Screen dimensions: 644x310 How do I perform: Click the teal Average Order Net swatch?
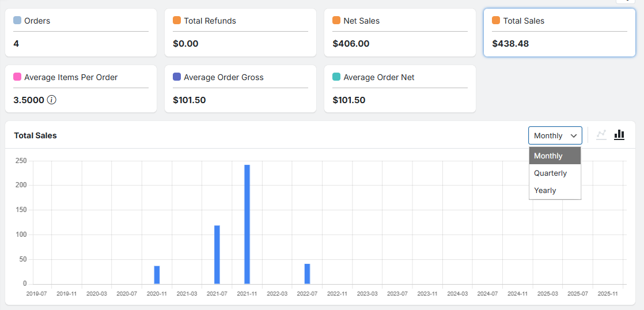(336, 77)
